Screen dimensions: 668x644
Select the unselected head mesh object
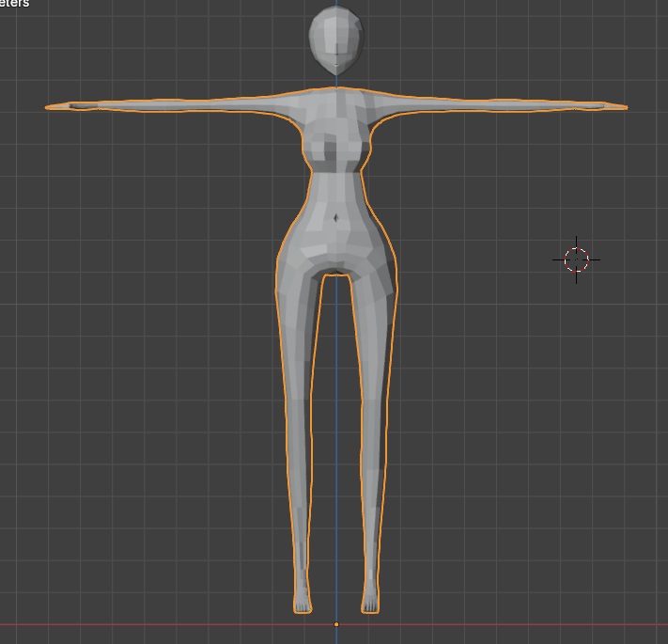click(336, 40)
